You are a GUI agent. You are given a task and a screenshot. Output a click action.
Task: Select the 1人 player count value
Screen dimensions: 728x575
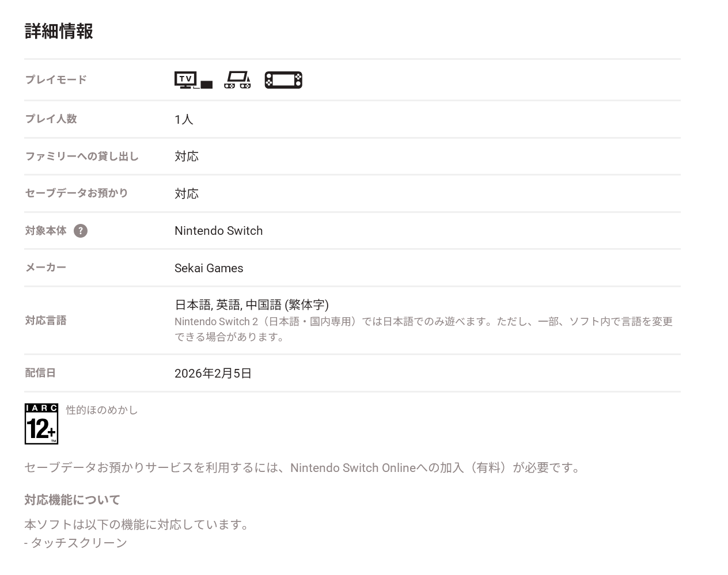point(184,119)
